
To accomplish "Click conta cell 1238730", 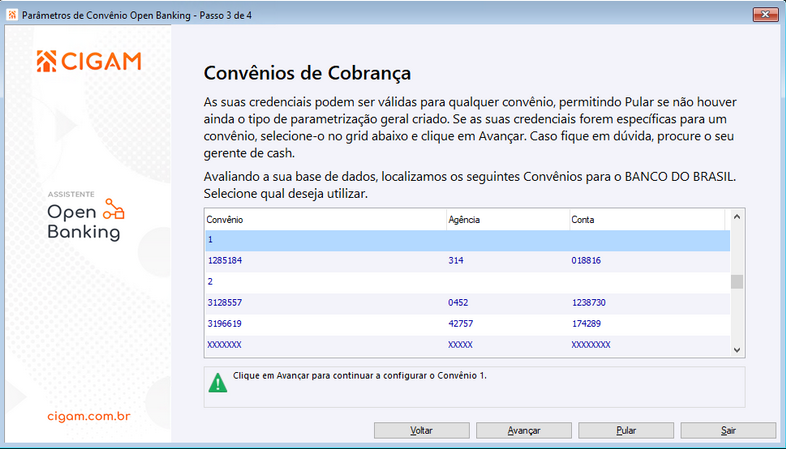I will (588, 303).
